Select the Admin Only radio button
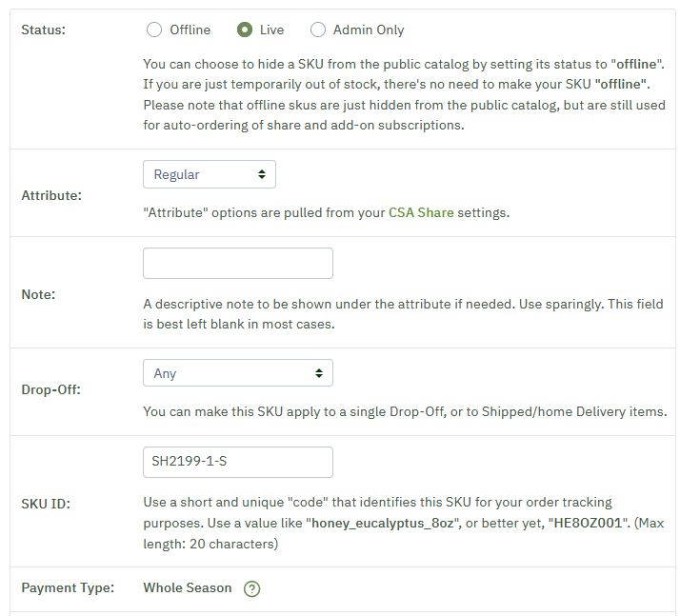Viewport: 680px width, 616px height. (x=317, y=30)
